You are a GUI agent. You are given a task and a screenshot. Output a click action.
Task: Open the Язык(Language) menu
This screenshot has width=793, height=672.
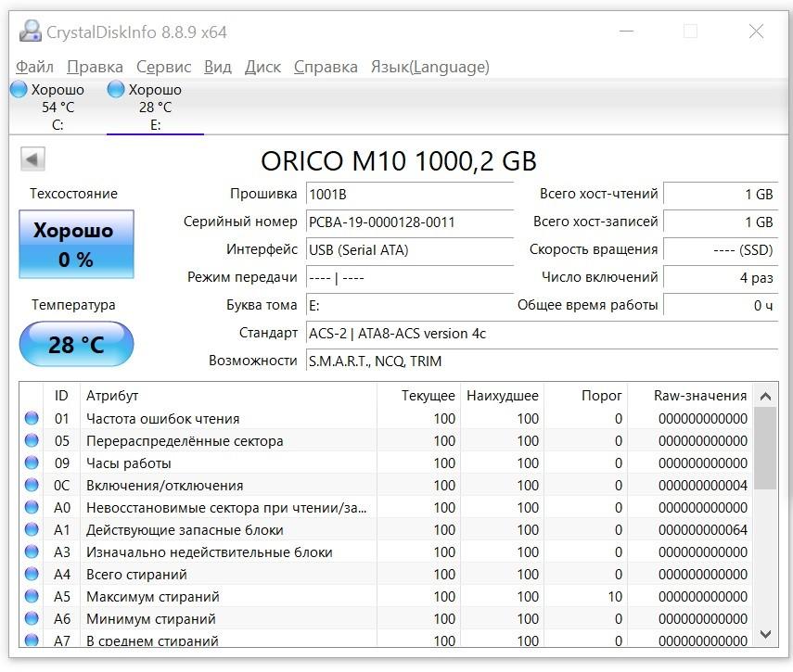429,67
